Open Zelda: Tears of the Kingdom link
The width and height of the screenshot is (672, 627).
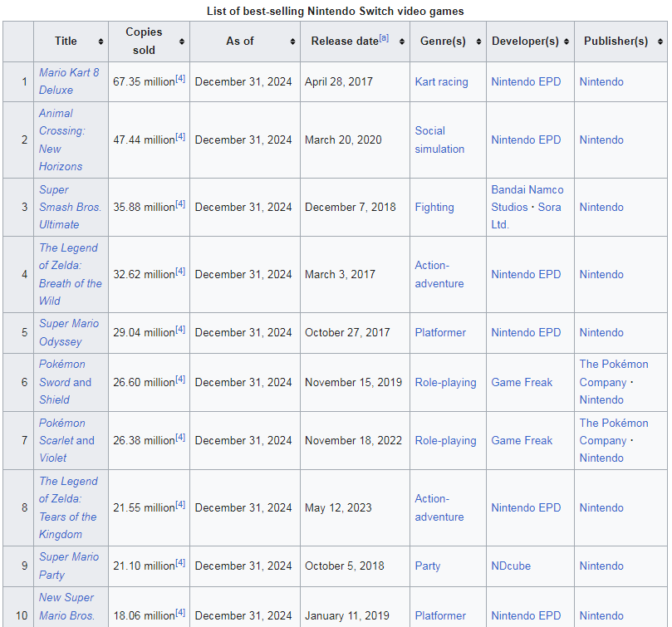[68, 507]
